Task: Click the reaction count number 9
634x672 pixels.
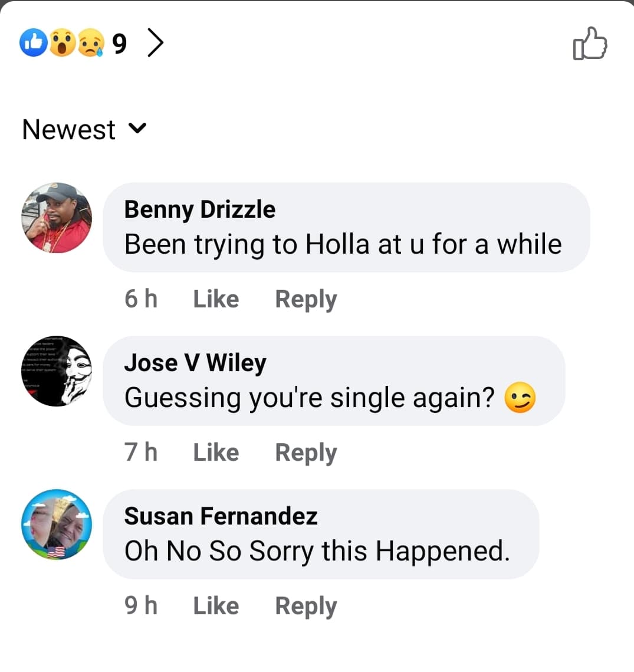Action: coord(119,44)
